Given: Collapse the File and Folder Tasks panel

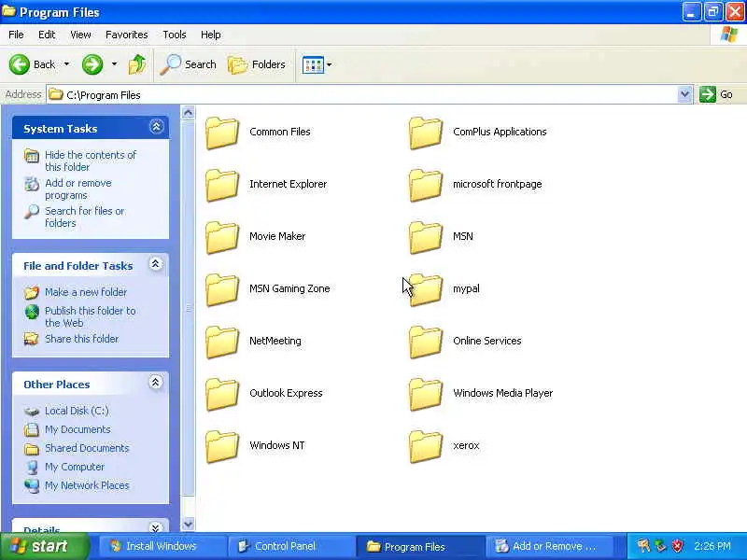Looking at the screenshot, I should click(x=156, y=264).
